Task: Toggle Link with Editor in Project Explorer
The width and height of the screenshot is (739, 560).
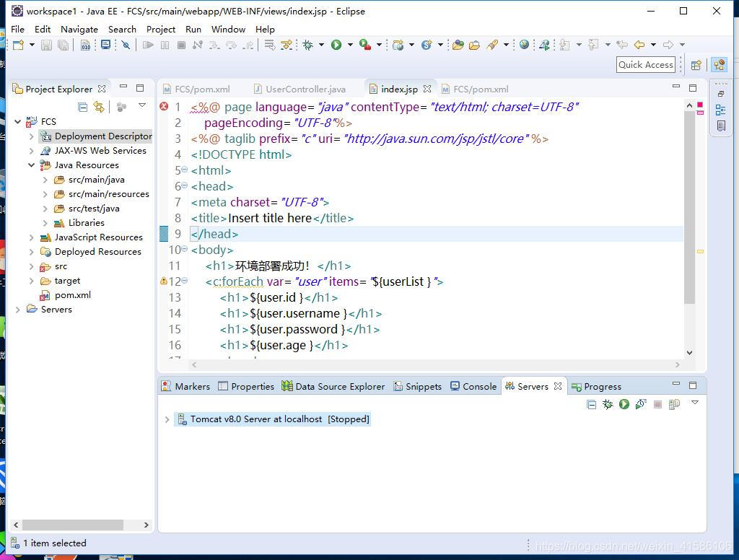Action: [98, 107]
